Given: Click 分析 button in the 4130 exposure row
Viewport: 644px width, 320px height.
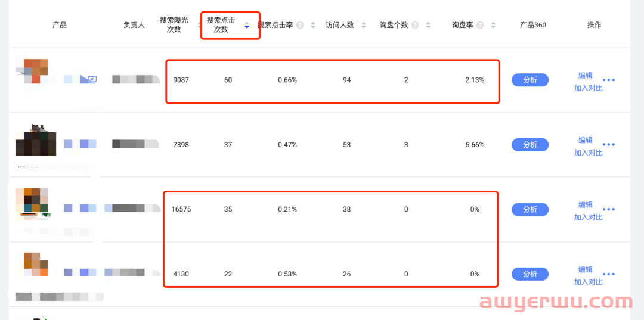Looking at the screenshot, I should [530, 274].
